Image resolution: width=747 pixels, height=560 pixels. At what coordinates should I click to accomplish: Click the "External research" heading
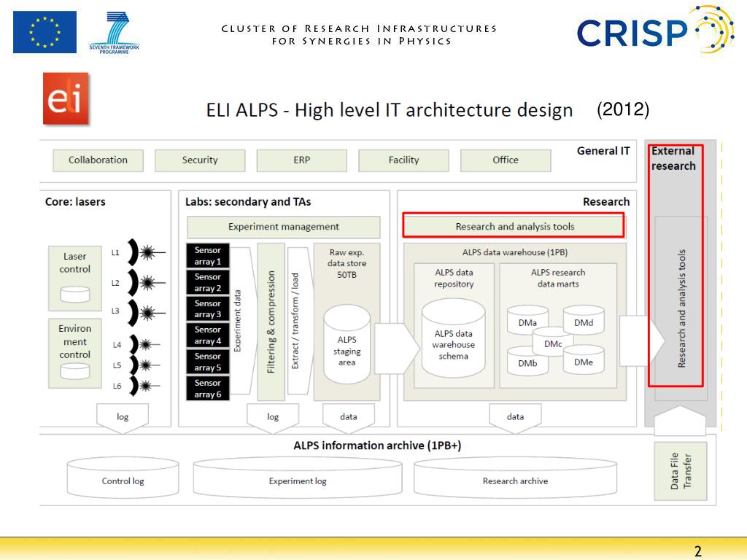(x=673, y=158)
